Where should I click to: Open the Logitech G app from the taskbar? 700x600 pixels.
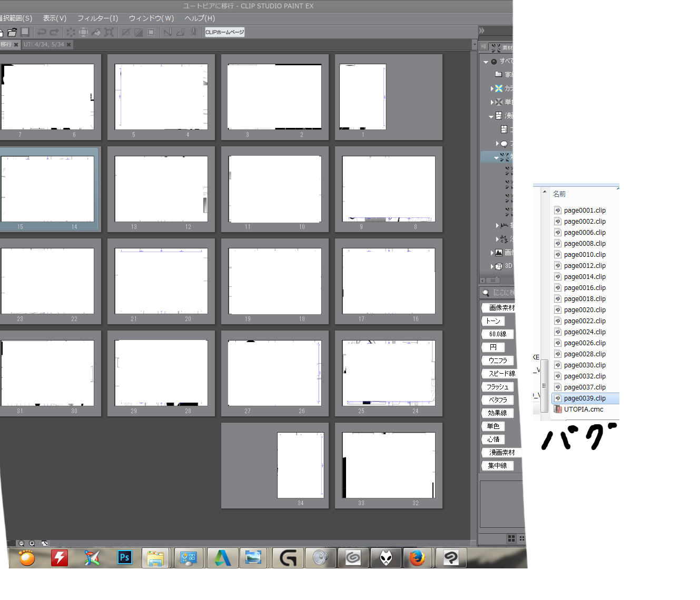(288, 558)
